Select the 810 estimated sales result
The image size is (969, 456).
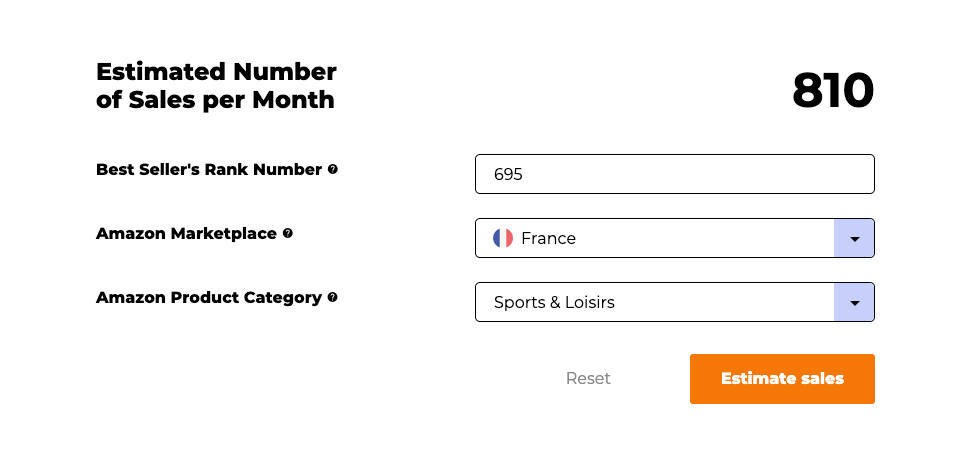(832, 91)
